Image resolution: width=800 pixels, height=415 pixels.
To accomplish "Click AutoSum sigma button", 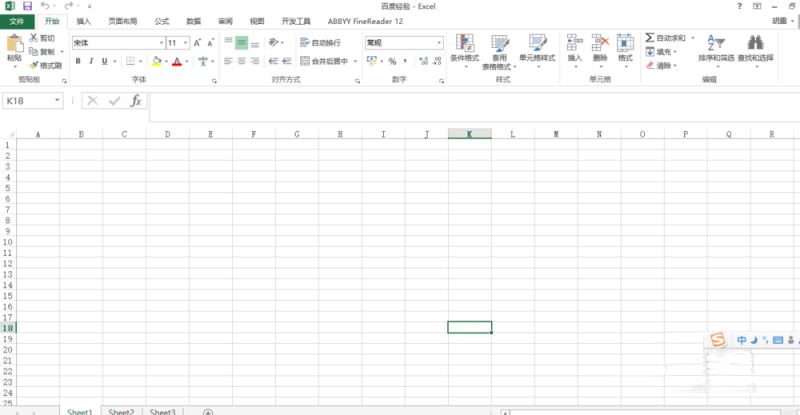I will point(665,38).
